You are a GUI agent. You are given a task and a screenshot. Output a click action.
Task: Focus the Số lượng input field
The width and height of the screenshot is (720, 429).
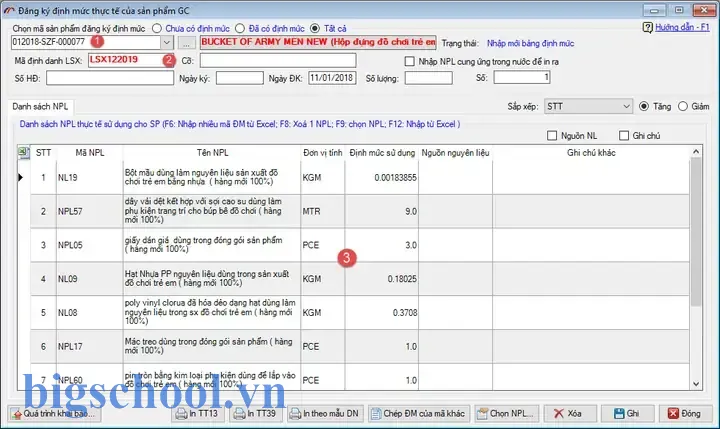point(428,78)
